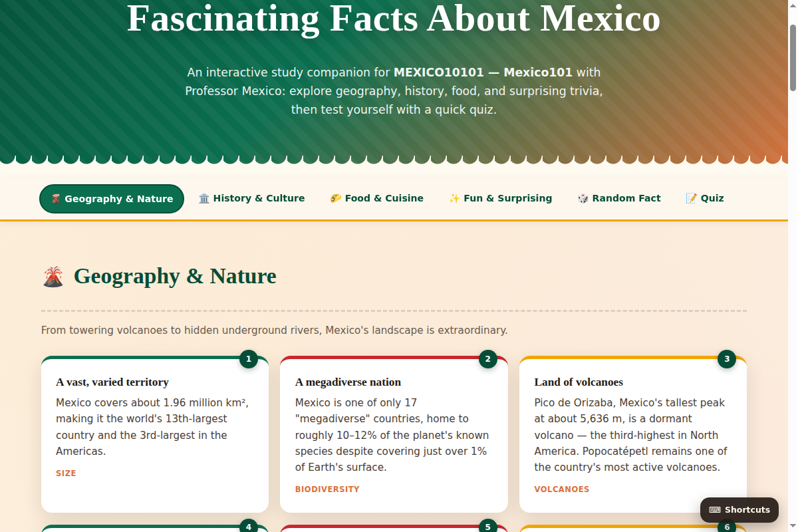
Task: Click the 'From towering volcanoes' intro sentence
Action: click(274, 330)
